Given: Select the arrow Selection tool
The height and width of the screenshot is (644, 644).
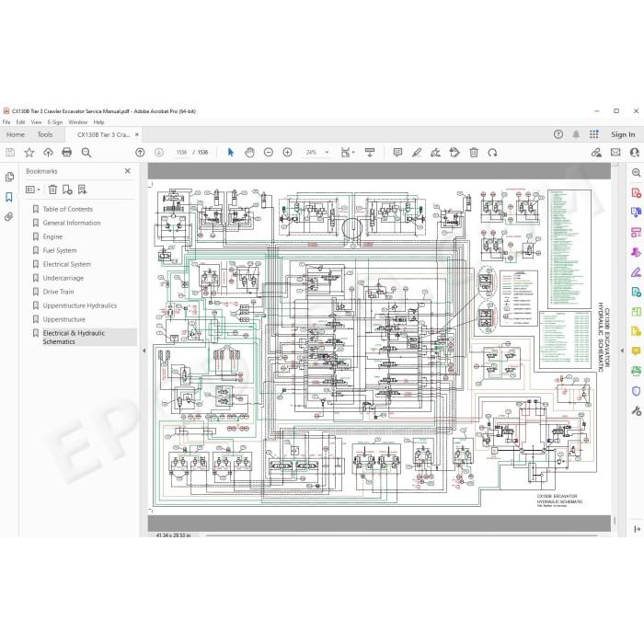Looking at the screenshot, I should tap(230, 153).
